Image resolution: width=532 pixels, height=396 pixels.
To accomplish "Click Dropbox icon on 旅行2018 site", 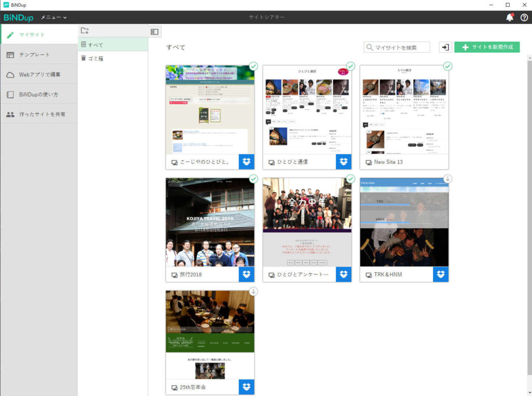I will point(247,274).
